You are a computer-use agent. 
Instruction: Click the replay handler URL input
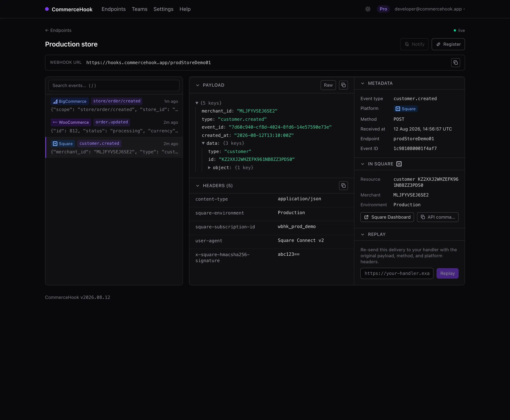(x=397, y=273)
